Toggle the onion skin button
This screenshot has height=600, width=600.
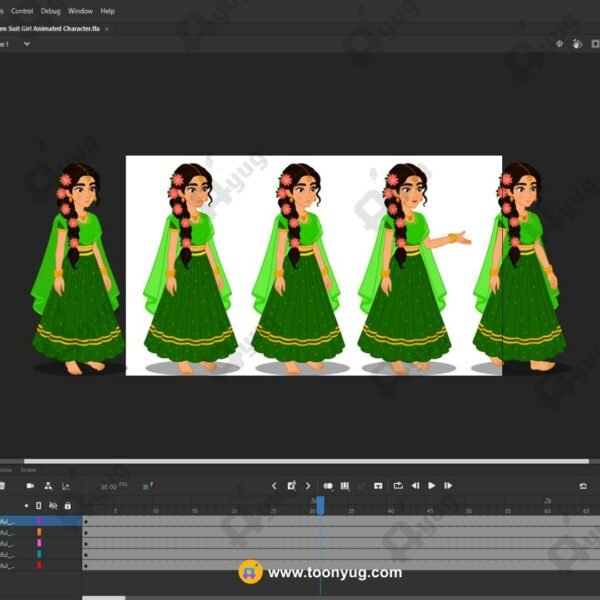[x=328, y=486]
